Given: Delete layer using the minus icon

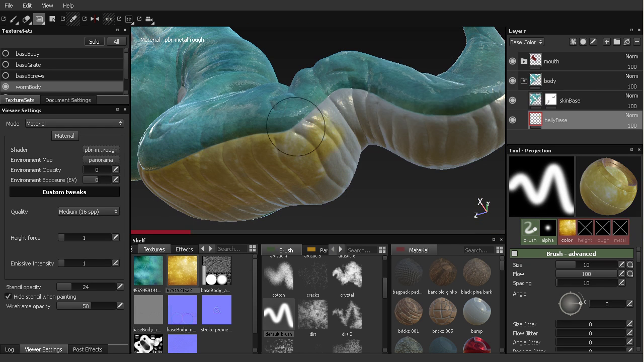Looking at the screenshot, I should 636,42.
